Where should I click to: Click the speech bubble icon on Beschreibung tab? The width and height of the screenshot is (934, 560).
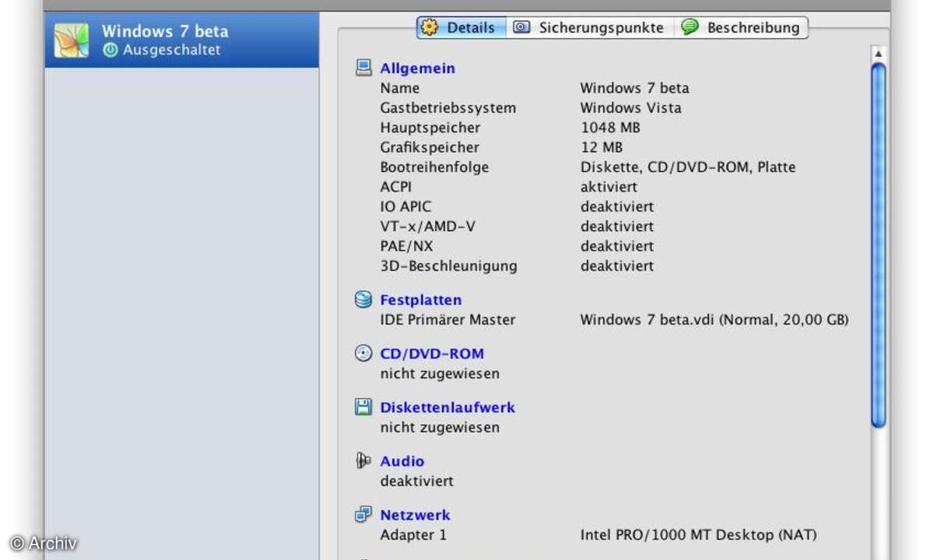(690, 27)
